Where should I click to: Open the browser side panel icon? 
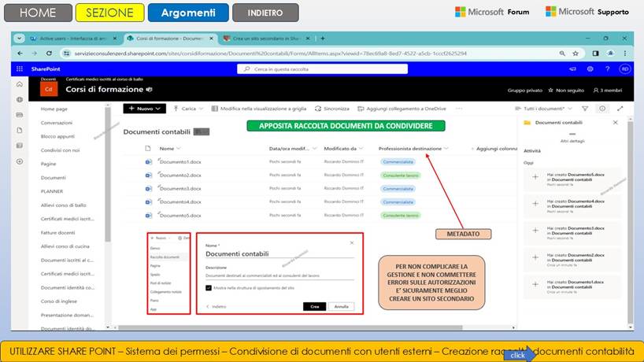(595, 54)
